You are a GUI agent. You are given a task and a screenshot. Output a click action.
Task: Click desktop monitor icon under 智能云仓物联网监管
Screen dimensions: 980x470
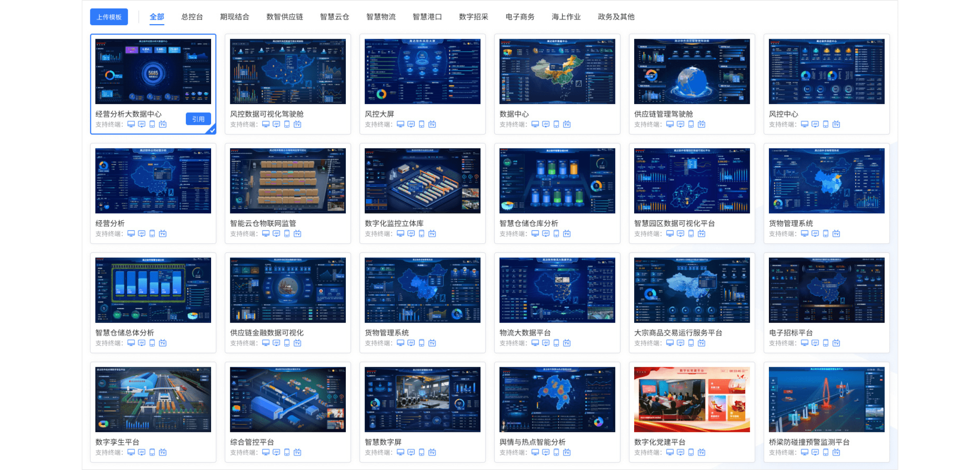(266, 234)
